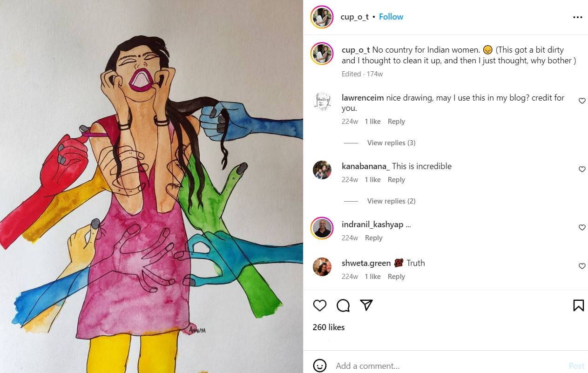Like indranil_kashyap's comment heart
Image resolution: width=588 pixels, height=373 pixels.
(x=582, y=228)
